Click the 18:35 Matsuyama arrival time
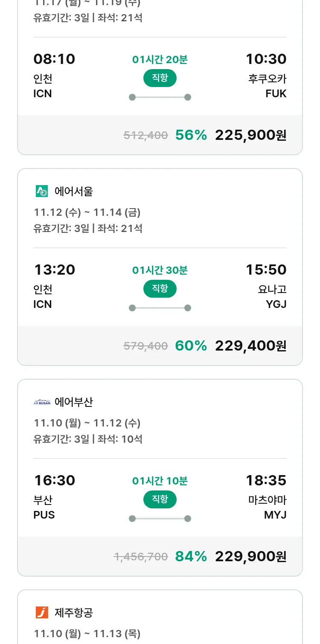320x644 pixels. 266,481
